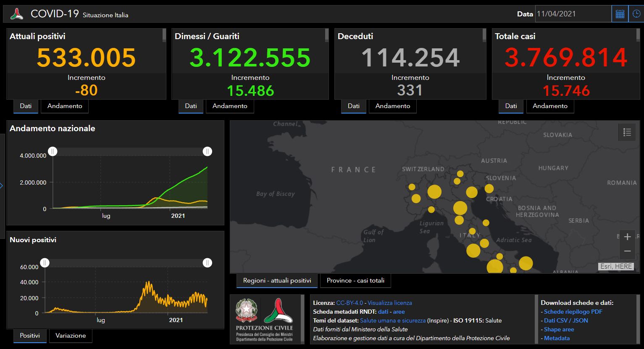Select Andamento tab under Deceduti
The image size is (644, 349).
(x=392, y=106)
